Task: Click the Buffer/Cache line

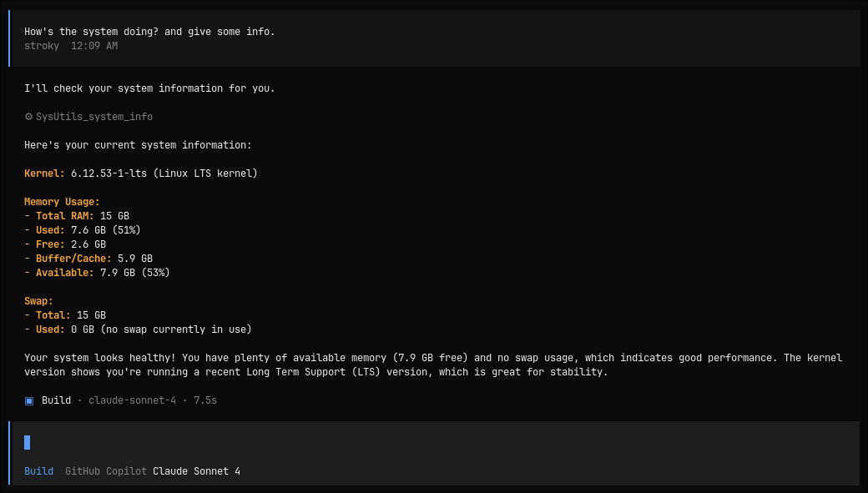Action: 88,259
